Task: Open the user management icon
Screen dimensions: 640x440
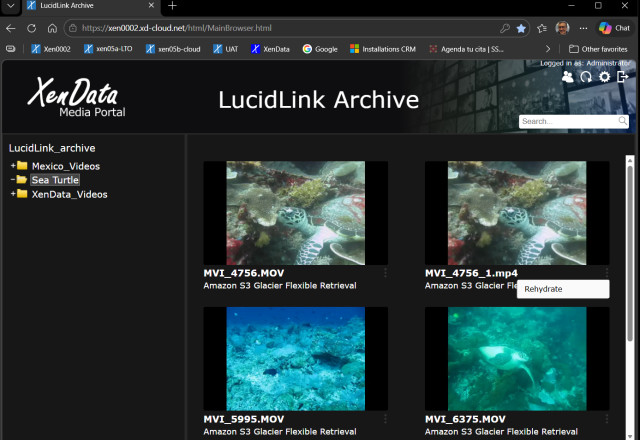Action: point(568,77)
